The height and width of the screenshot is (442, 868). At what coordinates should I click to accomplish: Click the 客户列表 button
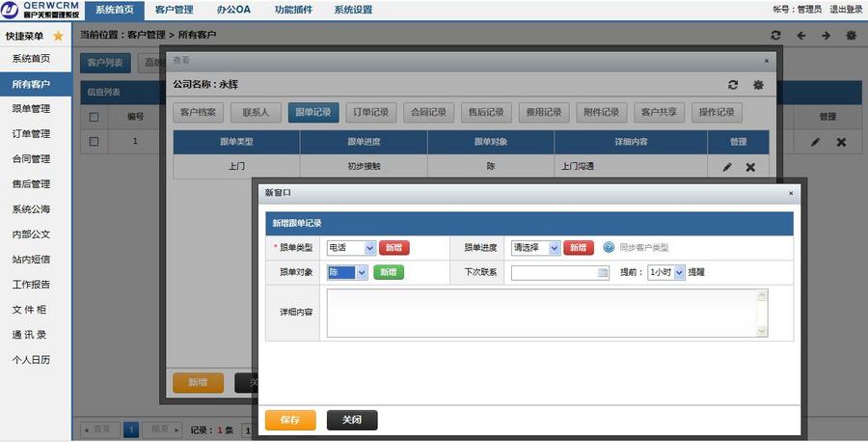coord(105,63)
